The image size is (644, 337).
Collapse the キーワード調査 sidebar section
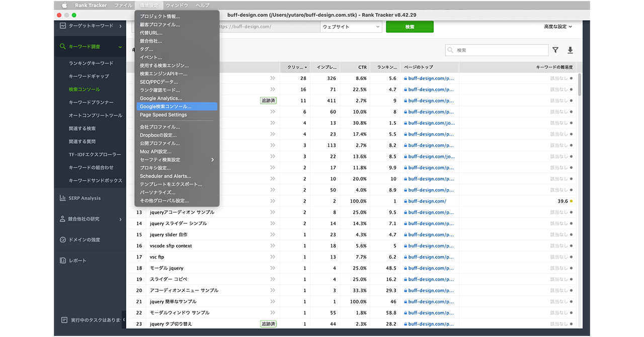[x=120, y=47]
